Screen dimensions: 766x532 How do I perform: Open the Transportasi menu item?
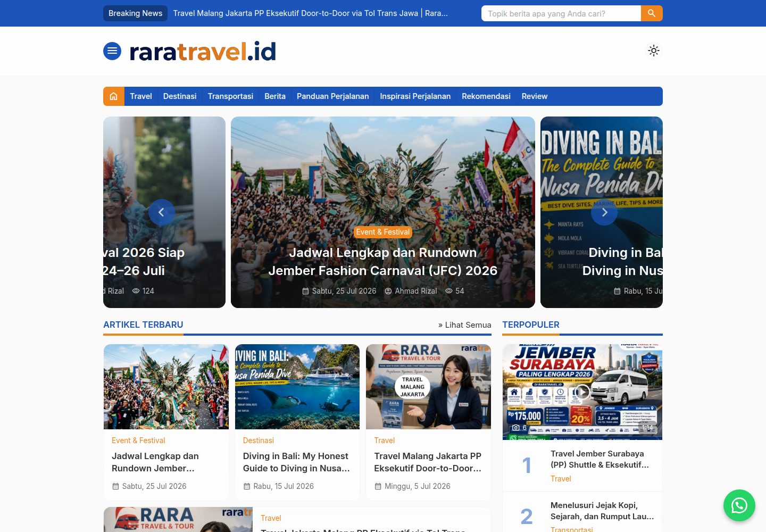(x=230, y=96)
